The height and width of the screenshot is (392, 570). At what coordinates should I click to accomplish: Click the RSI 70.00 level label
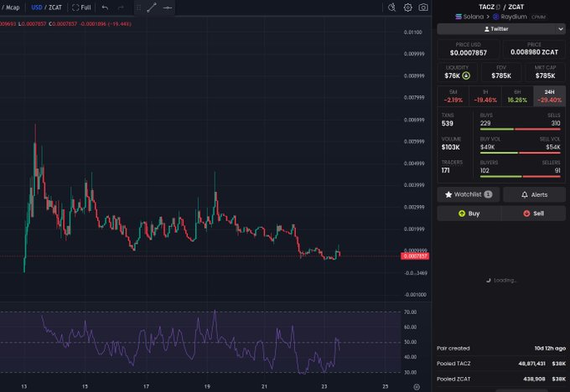(x=410, y=312)
